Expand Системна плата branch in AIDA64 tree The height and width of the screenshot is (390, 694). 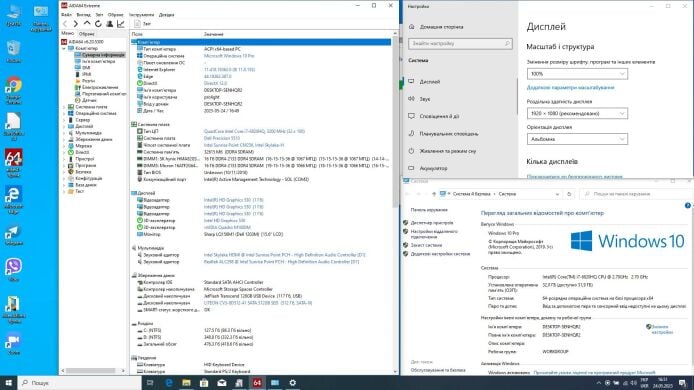click(65, 107)
